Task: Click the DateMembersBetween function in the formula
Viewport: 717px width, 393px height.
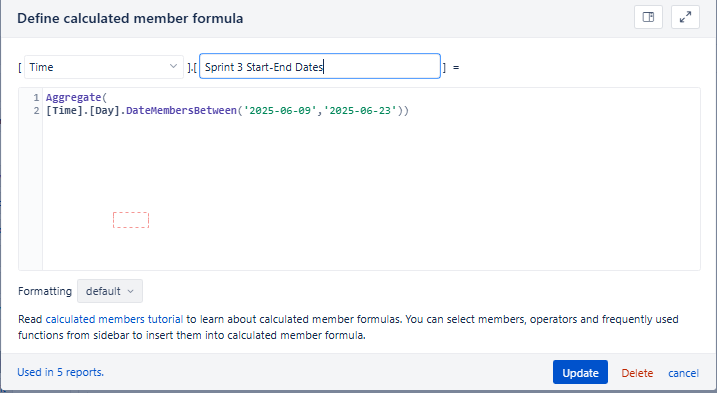Action: 181,111
